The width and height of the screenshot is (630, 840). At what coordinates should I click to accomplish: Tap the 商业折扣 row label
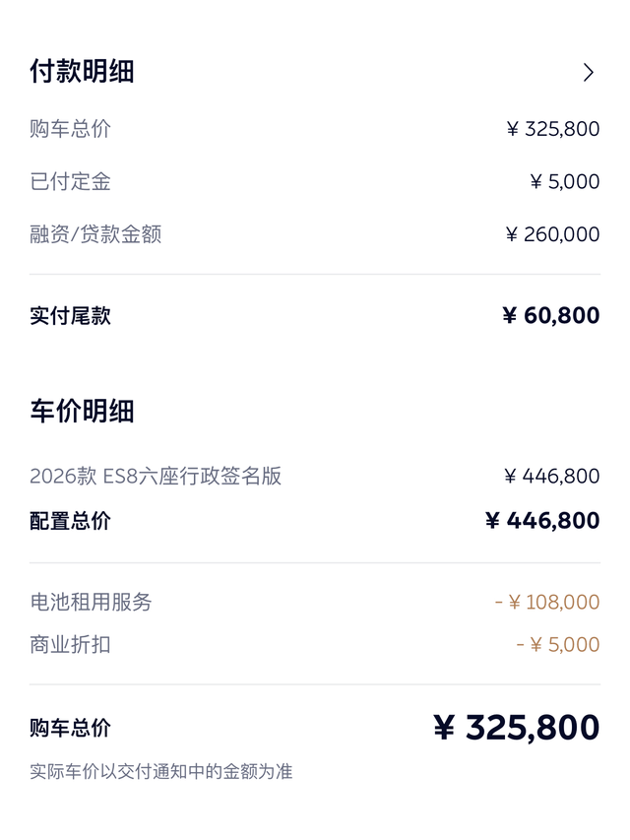(70, 645)
